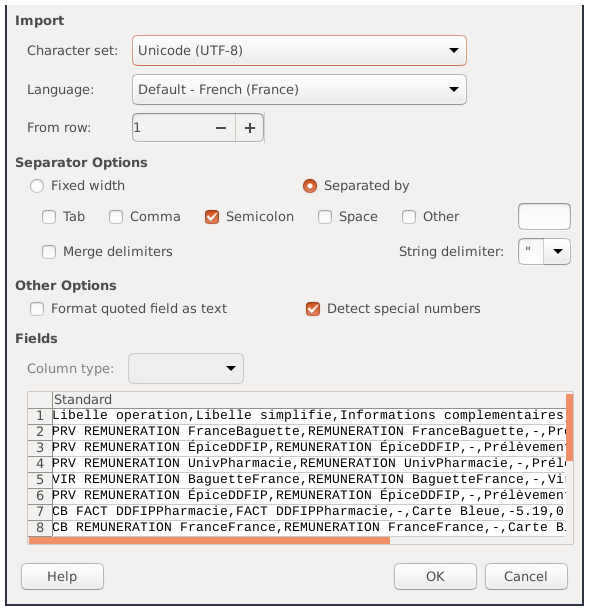Increase From row with plus button

[x=251, y=129]
